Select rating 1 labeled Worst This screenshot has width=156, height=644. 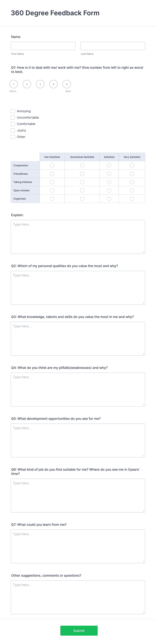pyautogui.click(x=13, y=84)
